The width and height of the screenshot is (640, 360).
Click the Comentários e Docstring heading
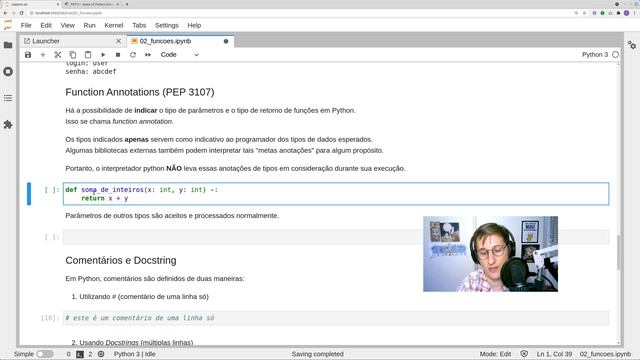[x=121, y=260]
